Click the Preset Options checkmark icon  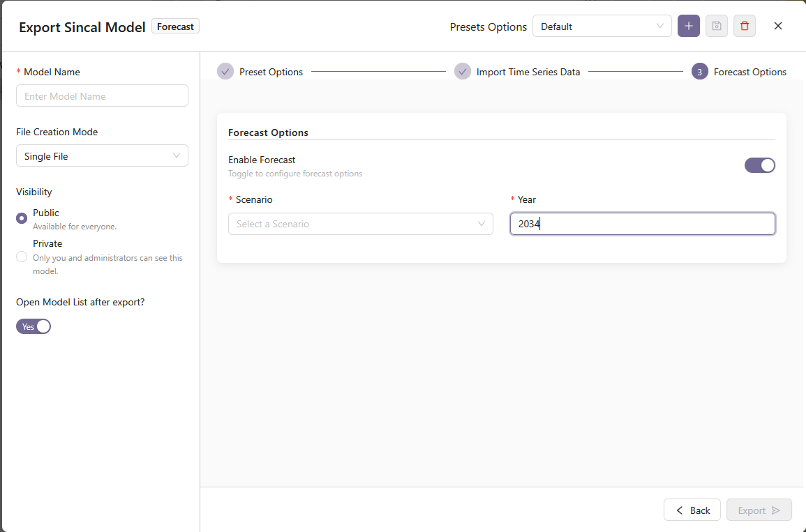click(x=225, y=72)
